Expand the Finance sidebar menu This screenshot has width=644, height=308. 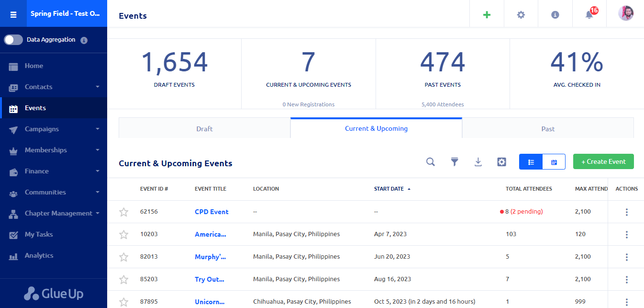[x=54, y=171]
